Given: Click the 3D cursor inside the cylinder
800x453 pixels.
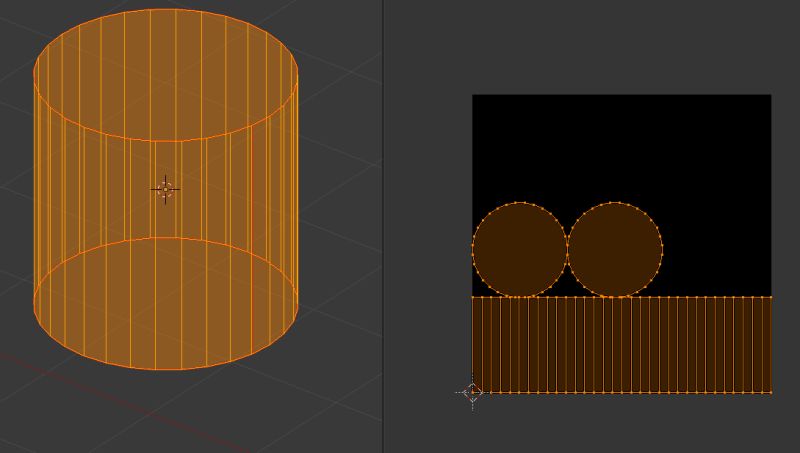Looking at the screenshot, I should [165, 189].
